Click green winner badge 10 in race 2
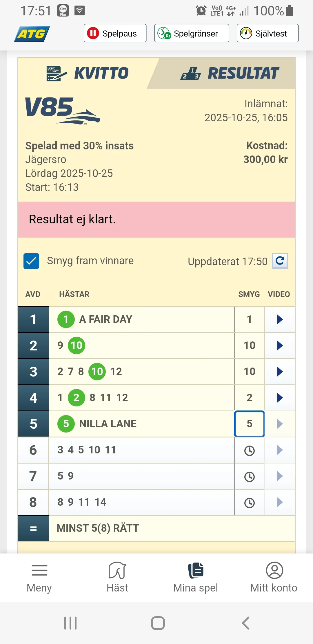This screenshot has height=644, width=313. tap(76, 345)
